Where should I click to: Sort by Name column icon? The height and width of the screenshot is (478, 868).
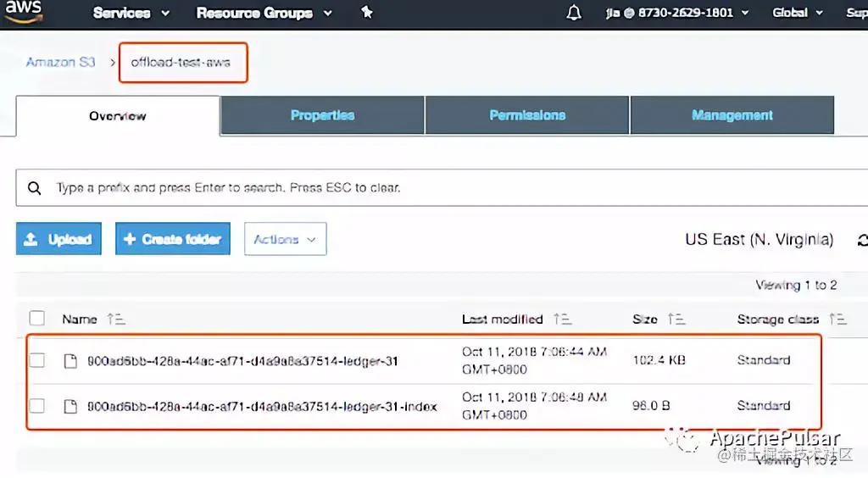coord(115,320)
